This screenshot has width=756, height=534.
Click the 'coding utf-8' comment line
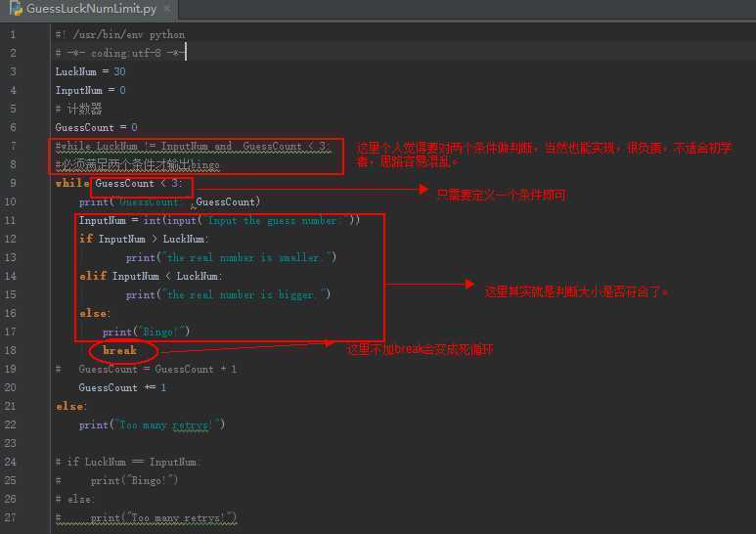[120, 53]
